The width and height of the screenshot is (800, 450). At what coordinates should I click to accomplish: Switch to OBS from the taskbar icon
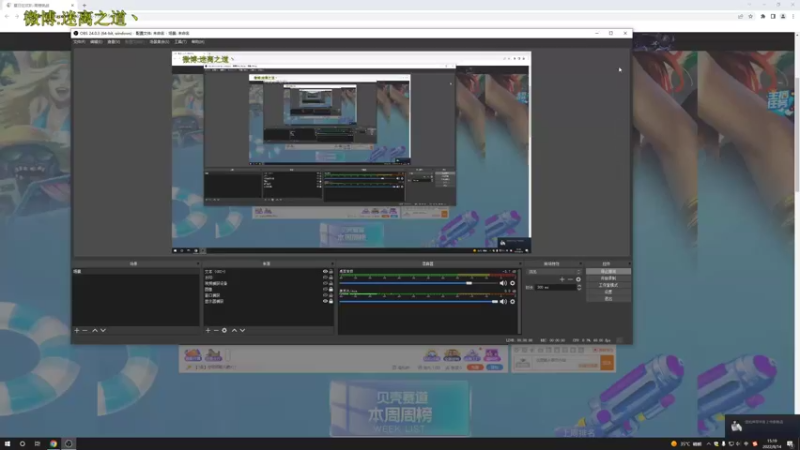point(69,444)
